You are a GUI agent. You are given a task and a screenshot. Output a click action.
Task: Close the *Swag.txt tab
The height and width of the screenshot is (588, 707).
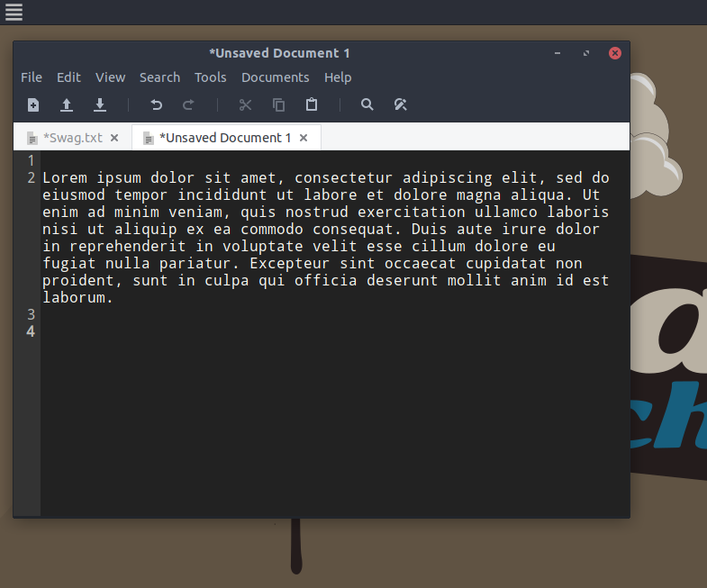[x=114, y=138]
